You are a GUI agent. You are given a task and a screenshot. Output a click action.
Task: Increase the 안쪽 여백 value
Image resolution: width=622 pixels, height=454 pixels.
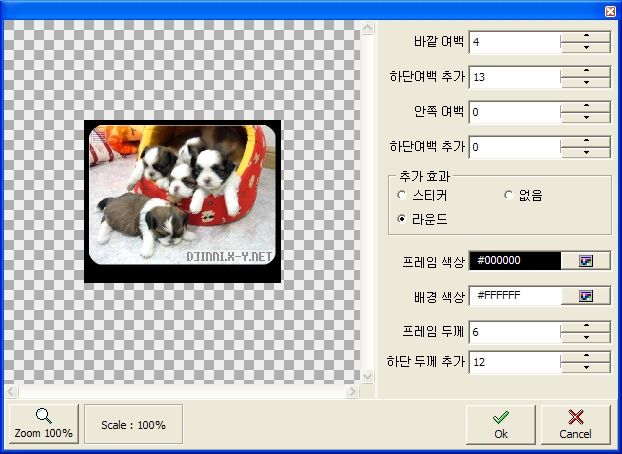[x=586, y=106]
